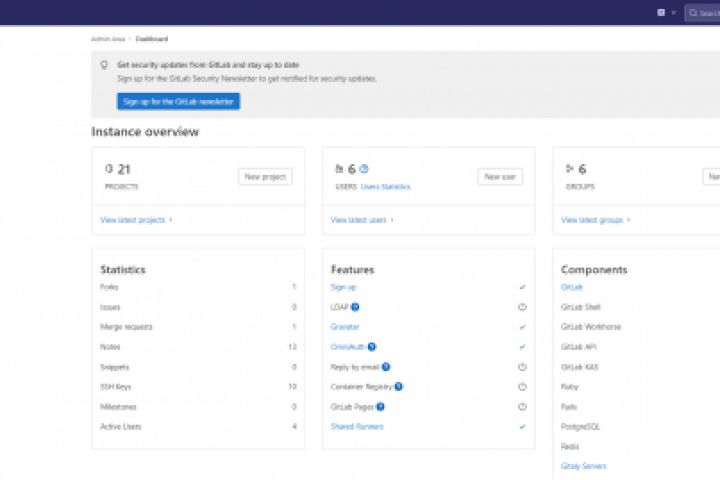Click the Features card heading
The width and height of the screenshot is (720, 480).
(353, 270)
